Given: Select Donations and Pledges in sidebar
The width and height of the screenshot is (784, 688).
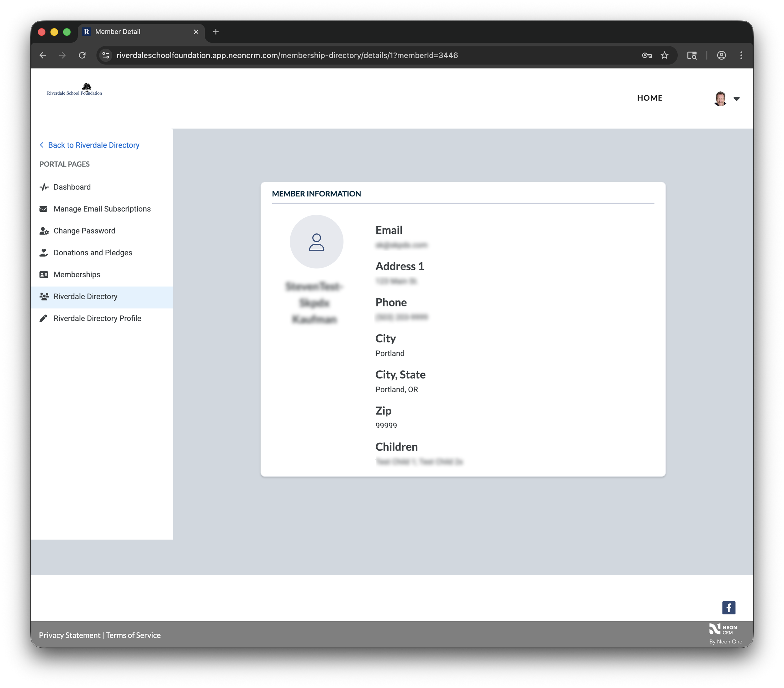Looking at the screenshot, I should tap(93, 253).
